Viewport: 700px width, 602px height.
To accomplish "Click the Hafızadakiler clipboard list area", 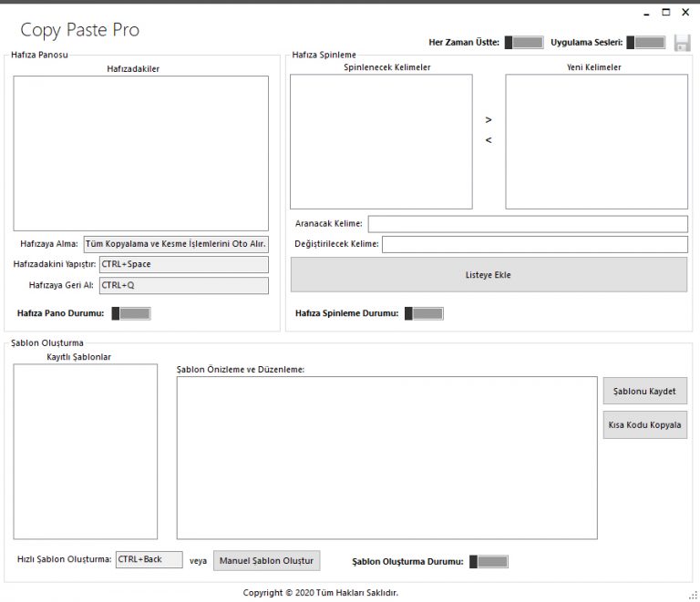I will point(141,153).
